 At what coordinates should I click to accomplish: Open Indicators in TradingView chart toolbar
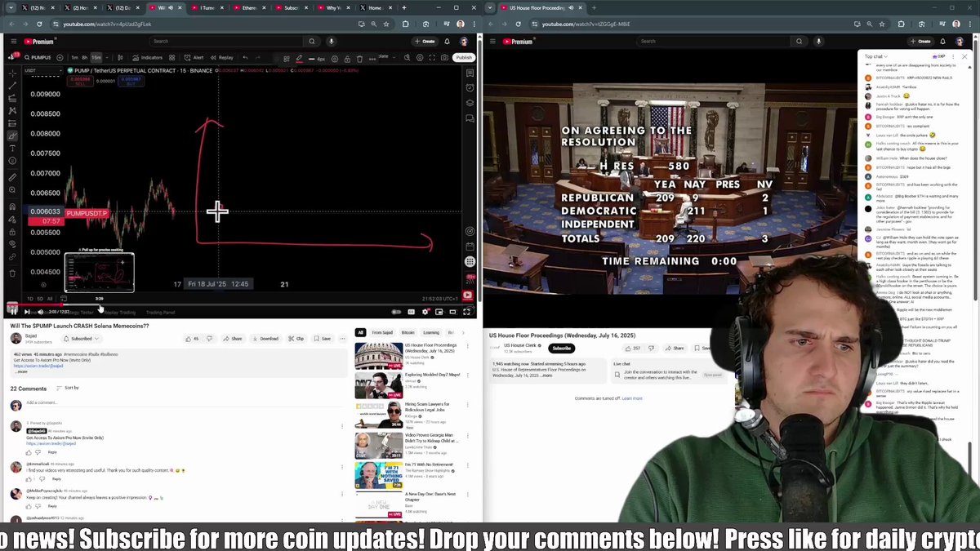pos(147,58)
